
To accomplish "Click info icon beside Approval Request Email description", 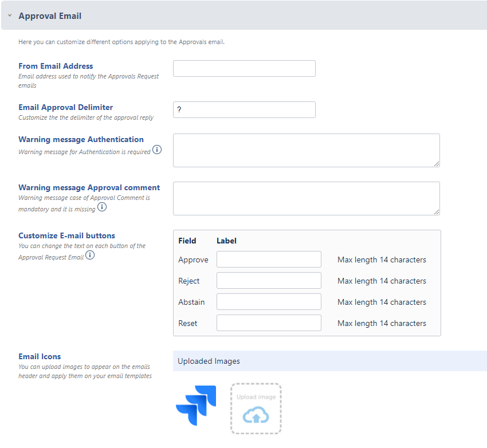I will click(90, 256).
